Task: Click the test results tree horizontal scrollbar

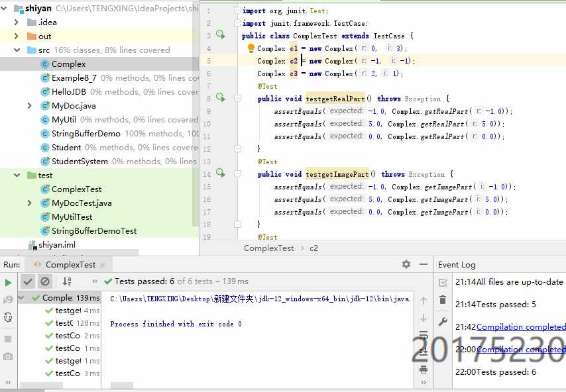Action: tap(42, 386)
